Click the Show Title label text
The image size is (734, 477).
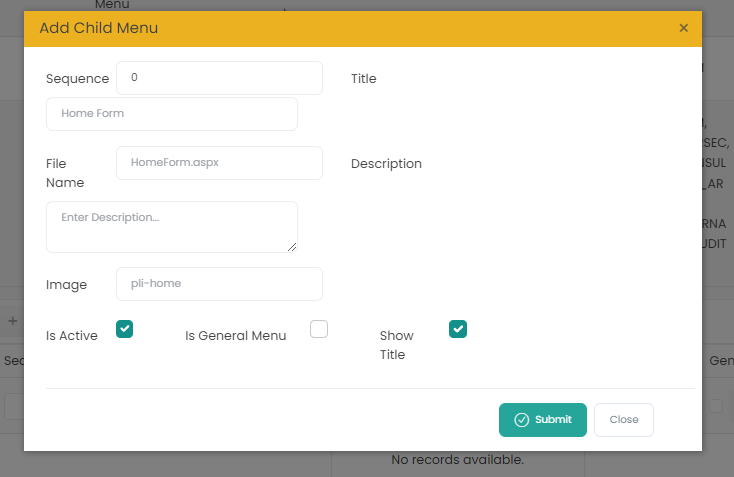tap(397, 345)
